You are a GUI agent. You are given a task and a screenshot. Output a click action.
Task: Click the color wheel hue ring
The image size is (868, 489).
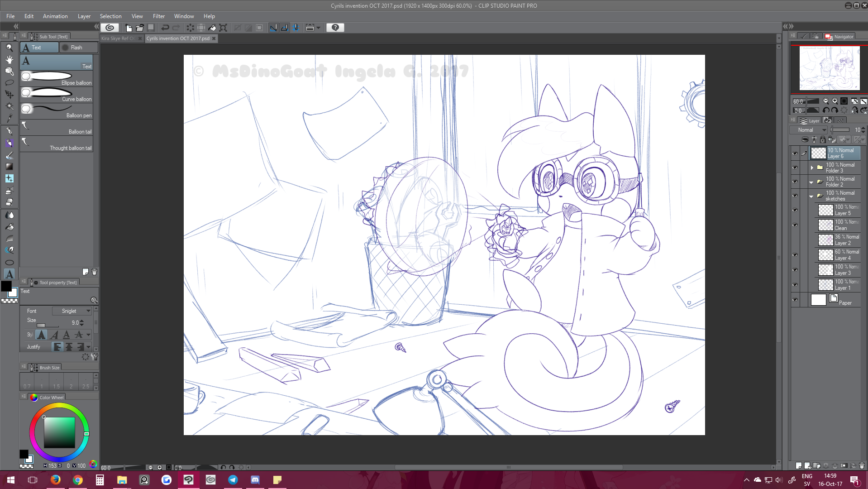(59, 405)
